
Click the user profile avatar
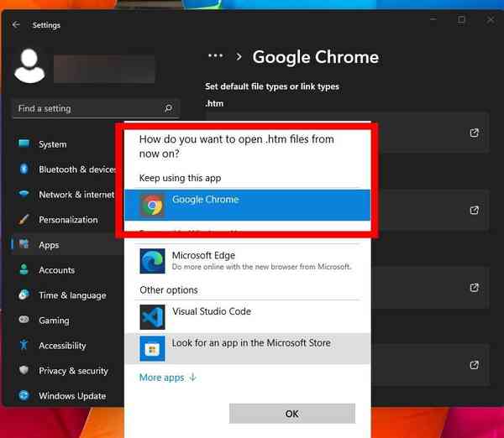click(x=29, y=68)
